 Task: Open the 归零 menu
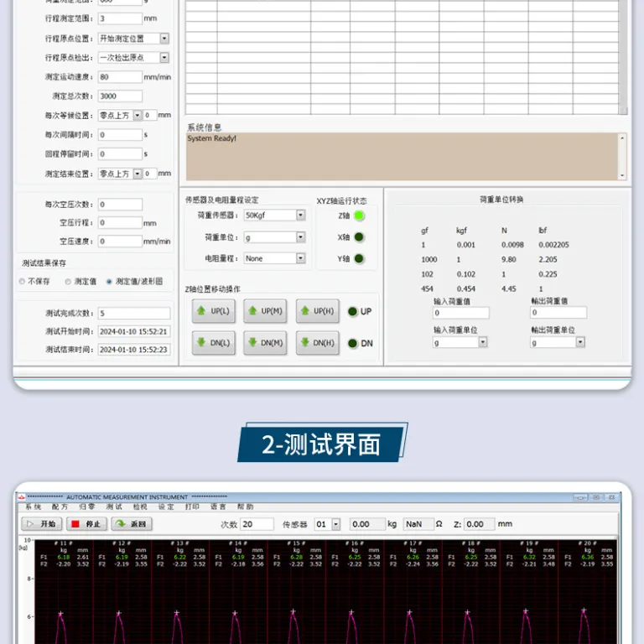tap(87, 506)
